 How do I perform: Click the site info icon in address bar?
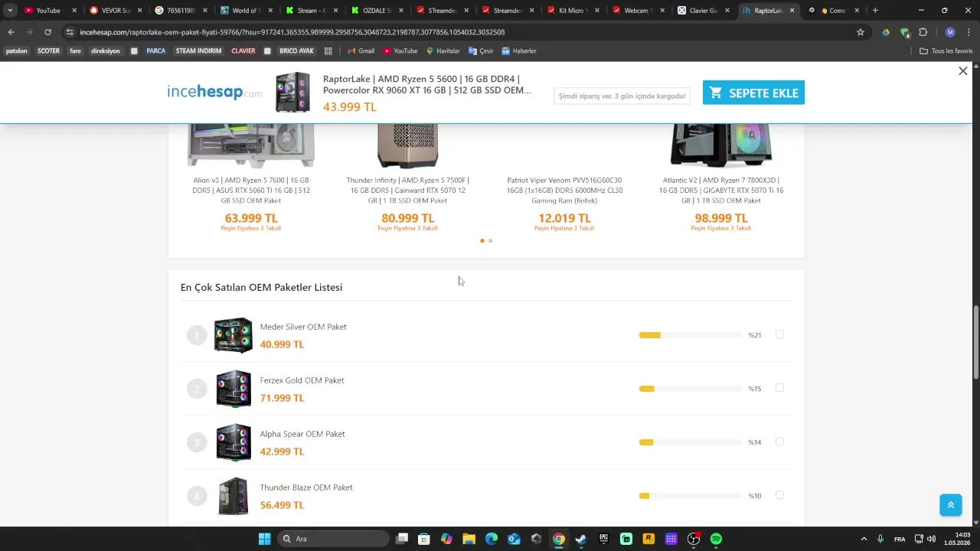70,32
